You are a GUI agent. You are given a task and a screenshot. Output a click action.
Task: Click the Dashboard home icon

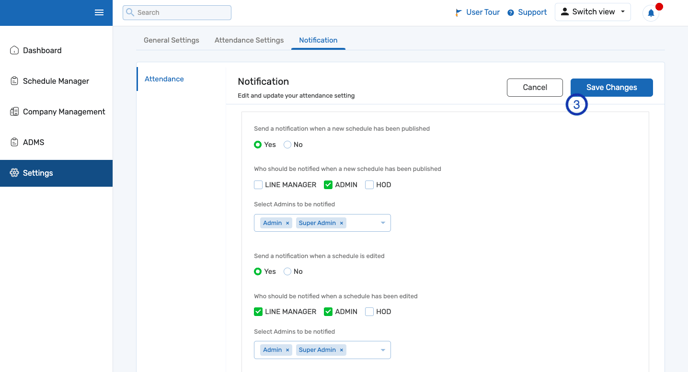point(14,50)
